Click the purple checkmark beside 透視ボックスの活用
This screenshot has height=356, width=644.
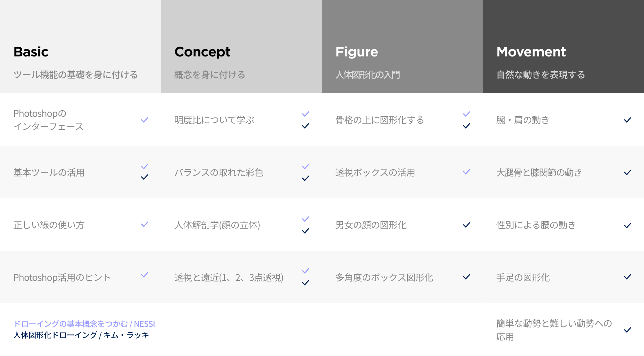click(467, 172)
